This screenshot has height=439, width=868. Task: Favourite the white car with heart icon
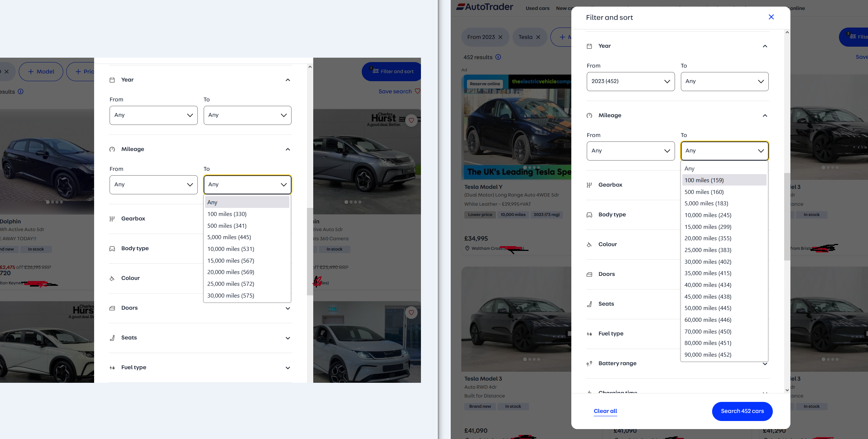411,313
